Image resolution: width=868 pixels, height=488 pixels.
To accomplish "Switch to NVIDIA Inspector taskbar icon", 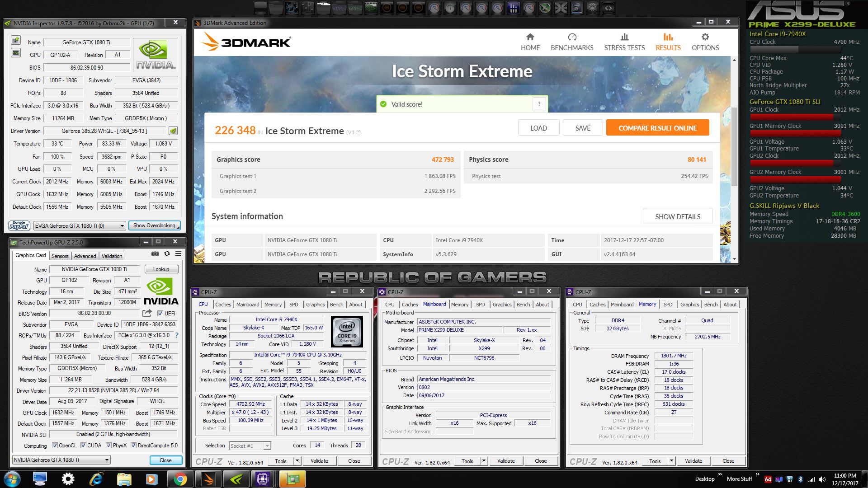I will 236,479.
